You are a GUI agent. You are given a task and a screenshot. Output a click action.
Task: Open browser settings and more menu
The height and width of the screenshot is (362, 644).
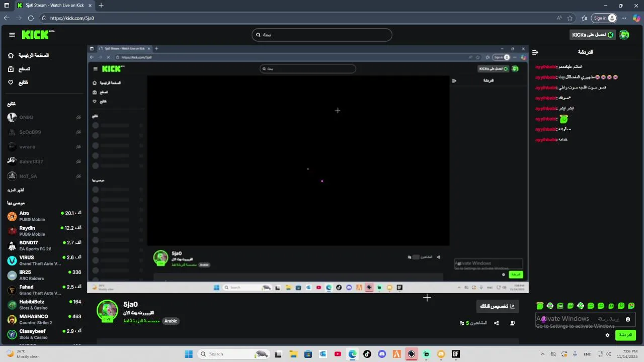625,18
